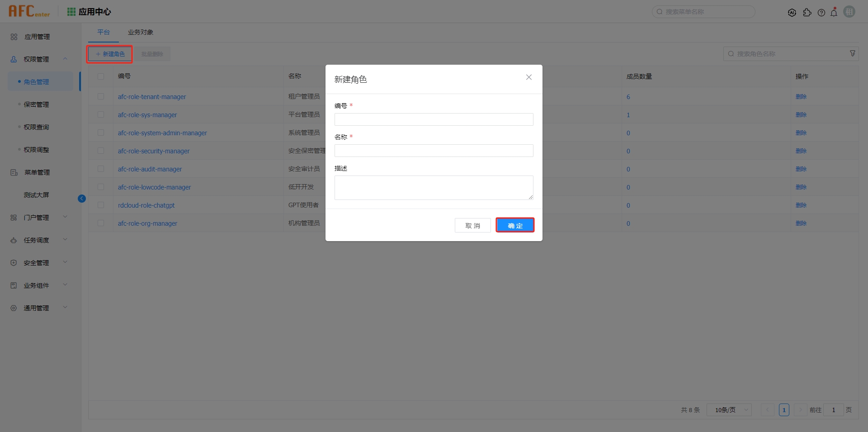Click inside the 描述 description textarea
868x432 pixels.
click(x=433, y=187)
